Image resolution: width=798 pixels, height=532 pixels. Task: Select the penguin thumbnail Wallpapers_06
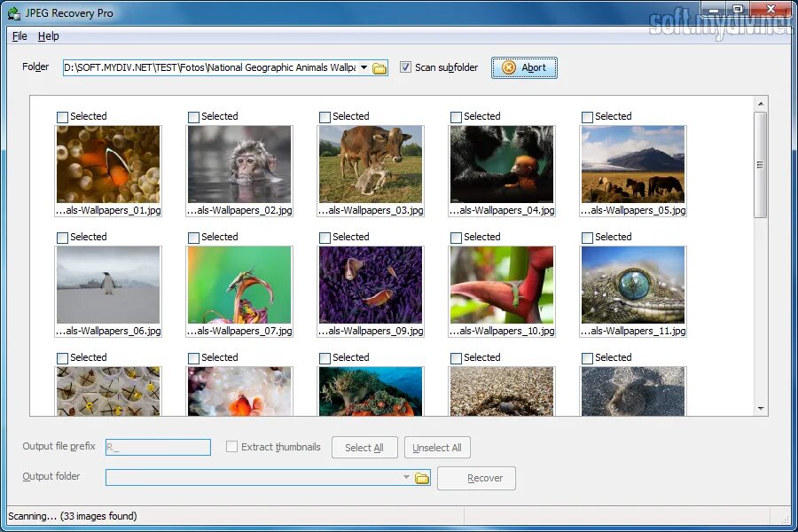[108, 286]
